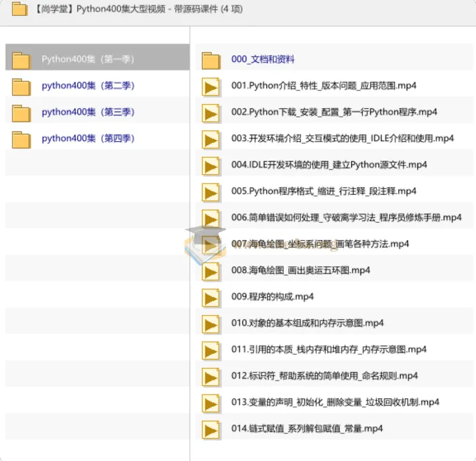
Task: Select file 008.海龟绘图_画出奥运五环图.mp4
Action: (x=300, y=270)
